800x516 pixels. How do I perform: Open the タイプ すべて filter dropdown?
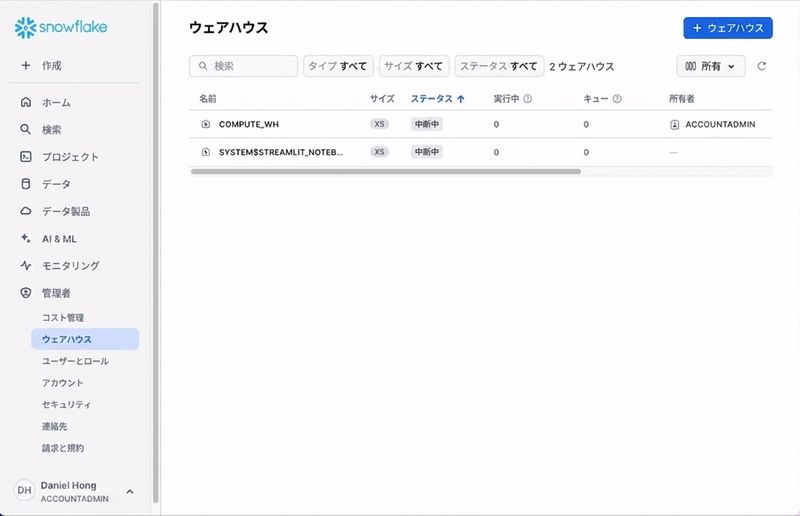click(338, 66)
